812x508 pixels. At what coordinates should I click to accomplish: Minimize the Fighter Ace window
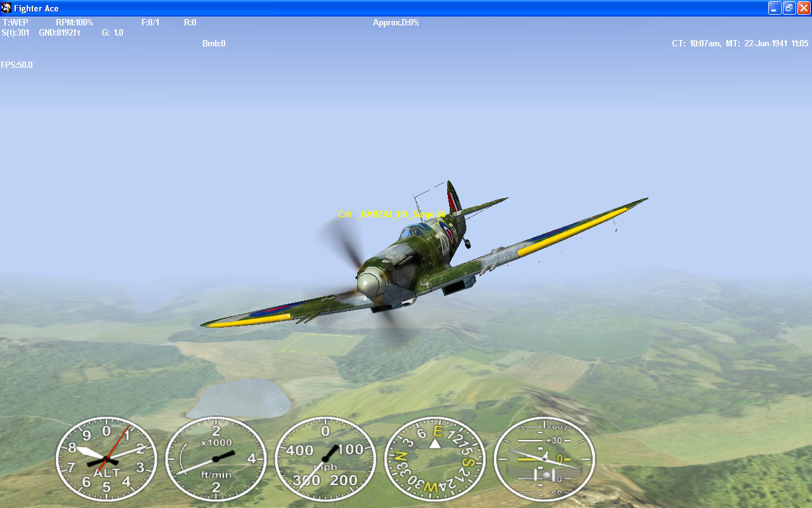pyautogui.click(x=775, y=8)
